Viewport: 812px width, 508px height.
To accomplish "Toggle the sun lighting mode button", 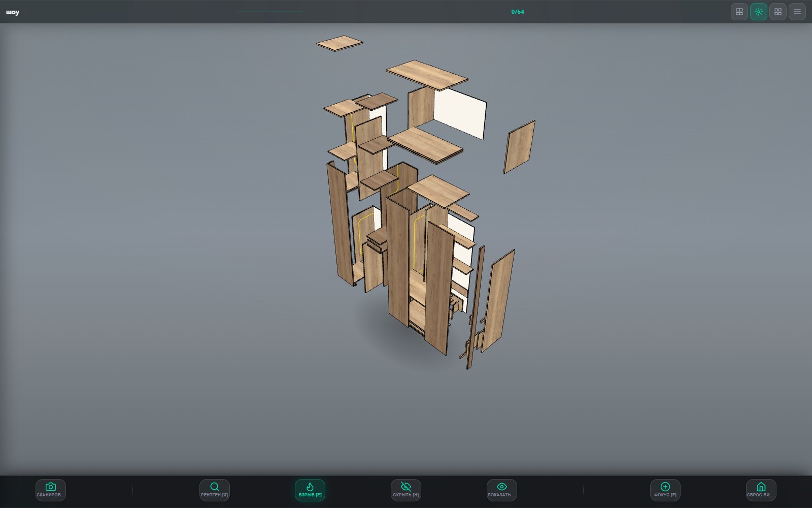I will pos(759,12).
